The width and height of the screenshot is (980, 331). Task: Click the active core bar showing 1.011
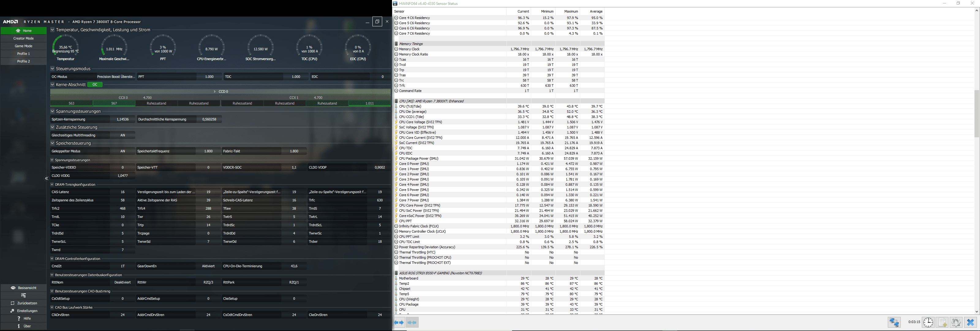click(369, 103)
